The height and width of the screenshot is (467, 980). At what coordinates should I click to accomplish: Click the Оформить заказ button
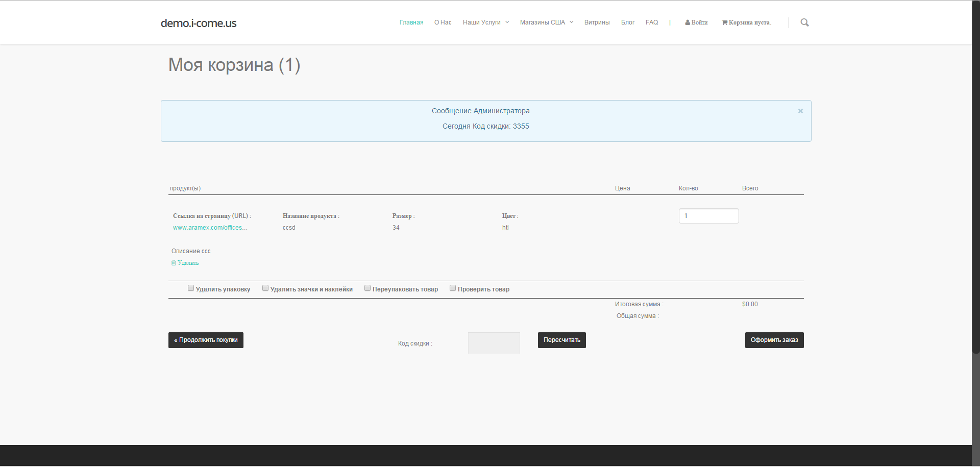click(x=774, y=340)
